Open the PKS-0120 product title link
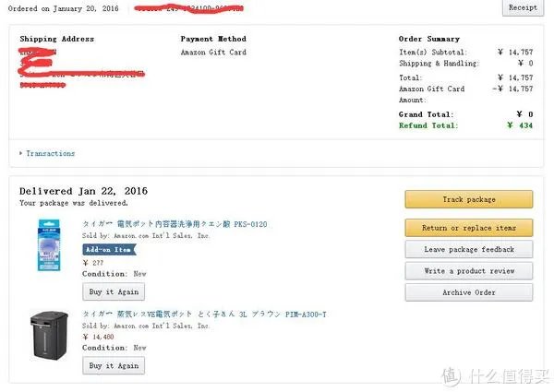 175,225
